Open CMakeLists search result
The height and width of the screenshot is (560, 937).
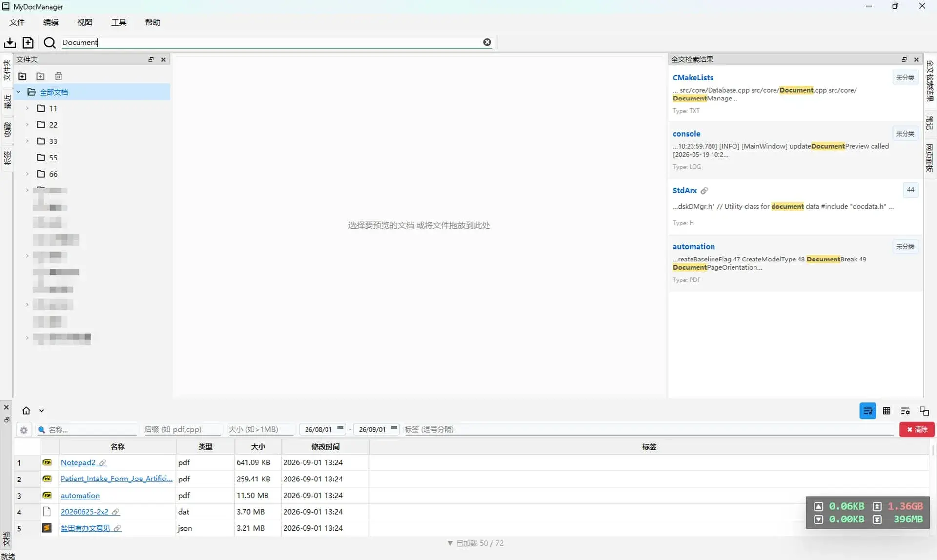tap(693, 78)
